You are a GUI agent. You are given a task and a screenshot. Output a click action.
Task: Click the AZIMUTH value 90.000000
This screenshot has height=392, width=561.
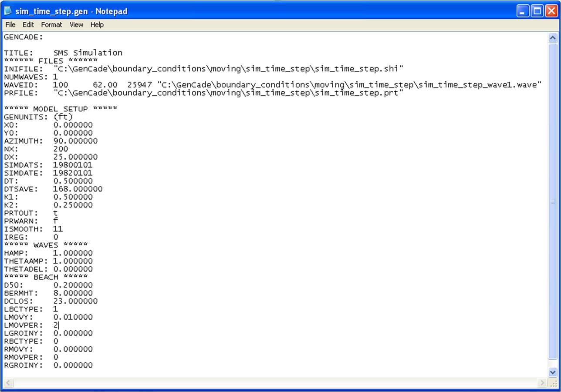click(x=75, y=141)
